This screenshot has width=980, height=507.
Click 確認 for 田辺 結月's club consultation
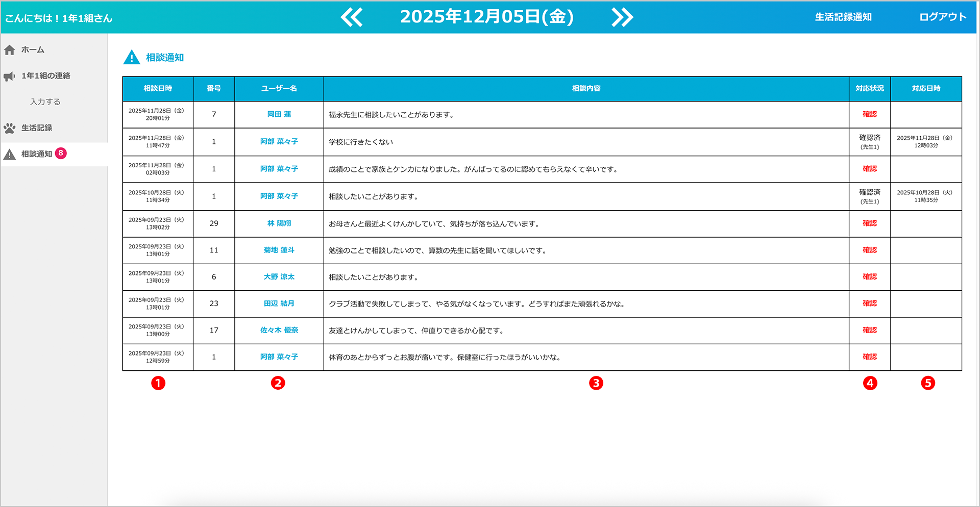pos(869,303)
